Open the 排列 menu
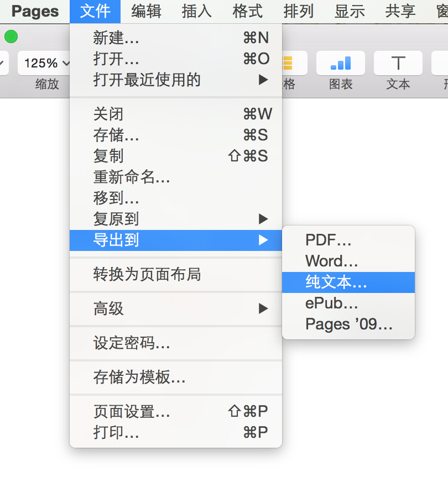This screenshot has width=448, height=482. [299, 12]
